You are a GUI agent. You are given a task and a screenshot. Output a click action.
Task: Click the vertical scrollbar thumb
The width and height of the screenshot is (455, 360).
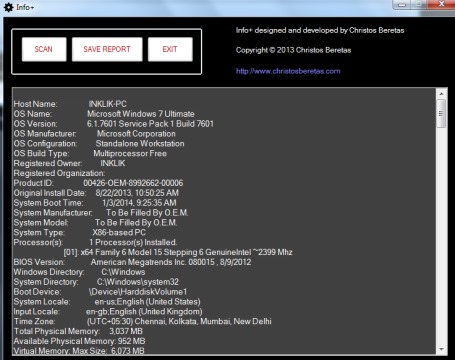point(441,113)
